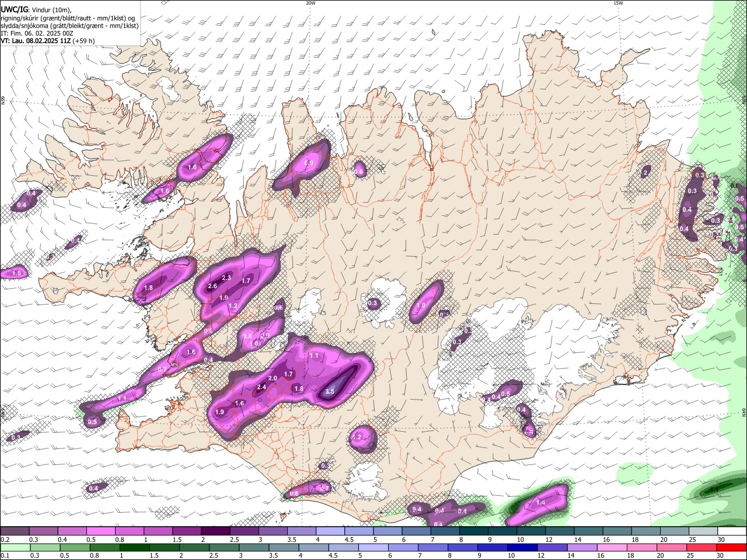This screenshot has width=747, height=560.
Task: Pick the 25 red-pink swatch in the lower row
Action: pos(702,547)
